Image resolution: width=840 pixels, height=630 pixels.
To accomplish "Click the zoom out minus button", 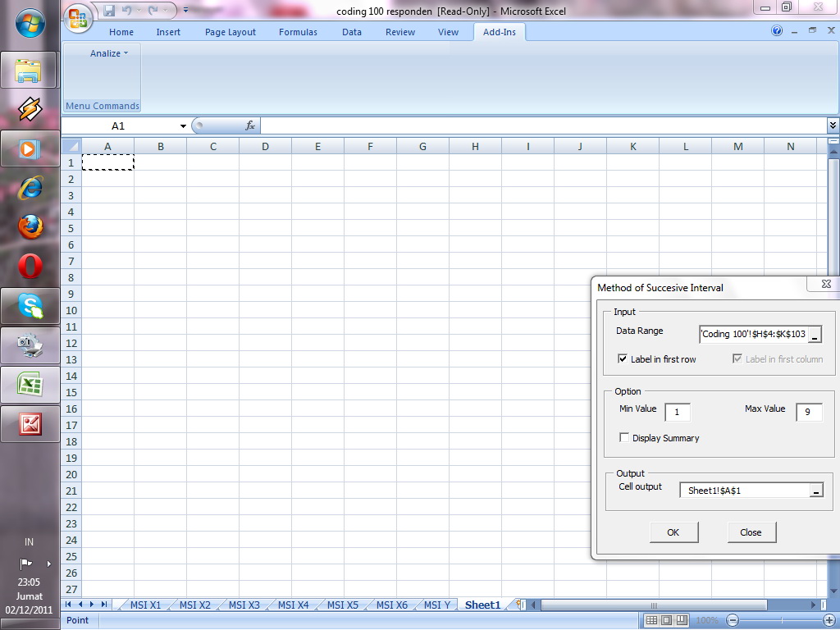I will coord(733,620).
